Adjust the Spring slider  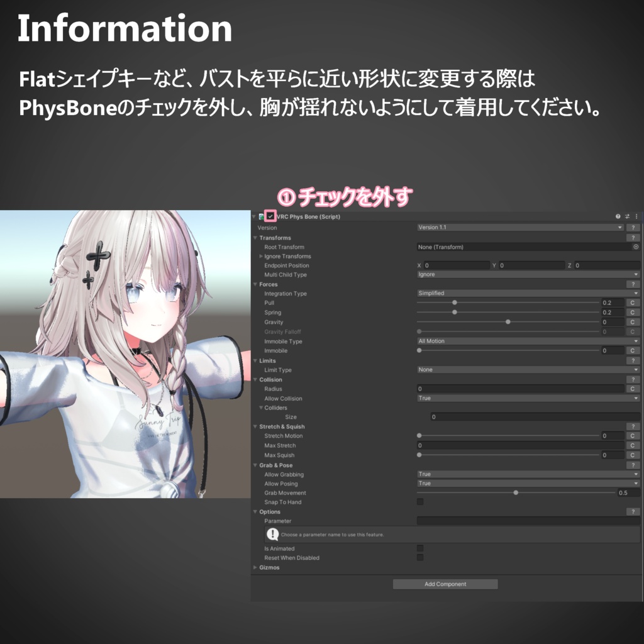[508, 313]
